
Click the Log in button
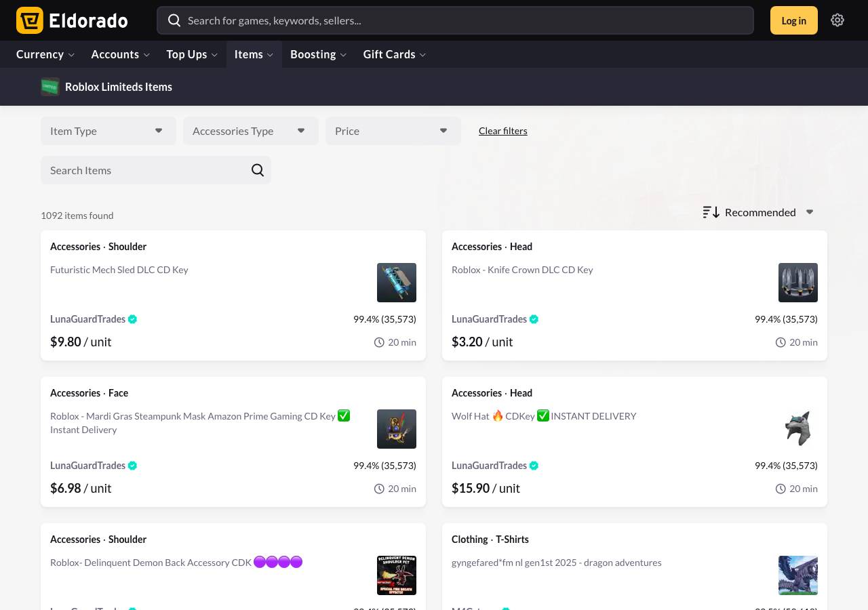[x=794, y=20]
